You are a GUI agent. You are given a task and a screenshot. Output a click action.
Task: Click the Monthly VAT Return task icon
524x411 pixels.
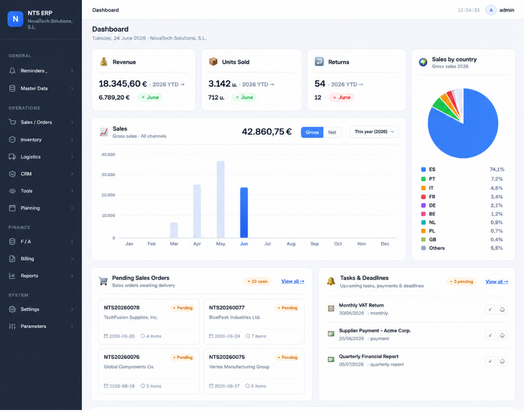pos(331,308)
